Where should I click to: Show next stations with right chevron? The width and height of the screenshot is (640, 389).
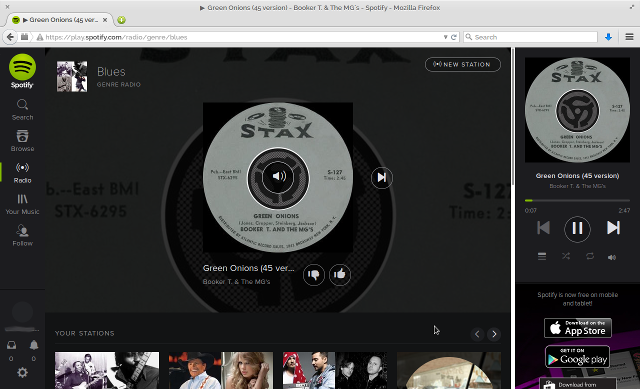[494, 334]
